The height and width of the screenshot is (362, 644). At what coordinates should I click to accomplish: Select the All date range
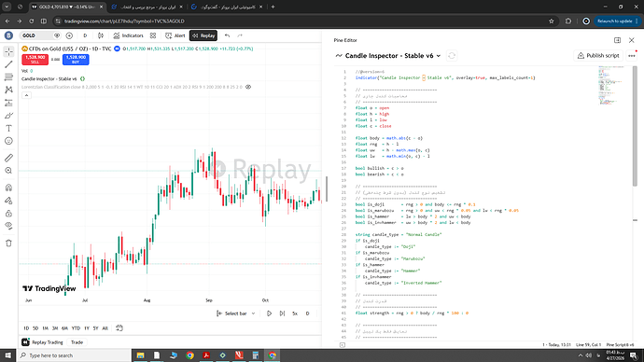(105, 328)
